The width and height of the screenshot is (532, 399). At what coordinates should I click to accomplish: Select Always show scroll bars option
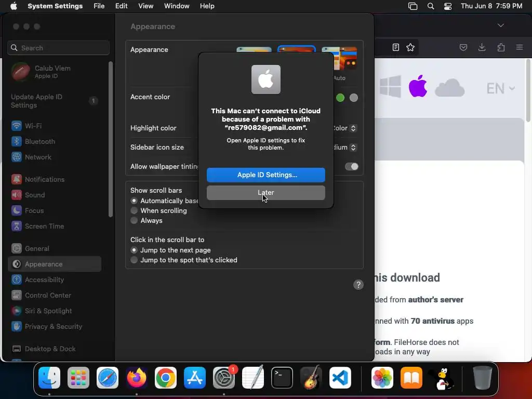(x=134, y=220)
